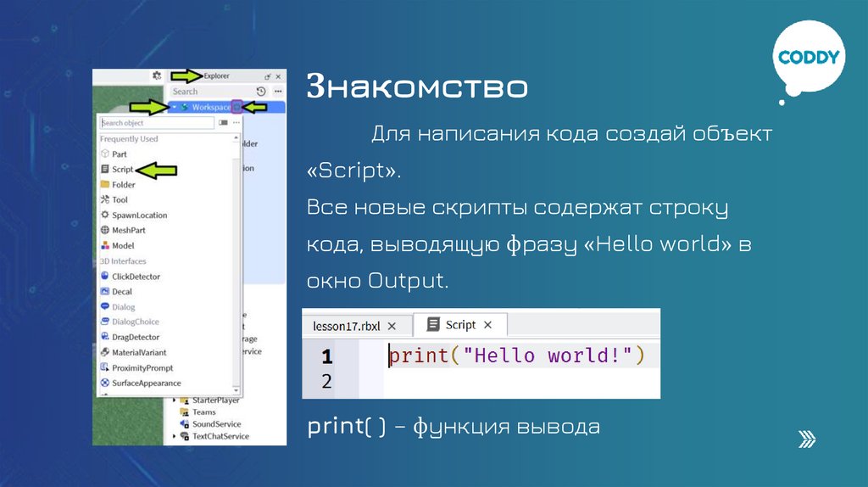Insert SurfaceAppearance via its icon
The height and width of the screenshot is (487, 868).
point(105,383)
